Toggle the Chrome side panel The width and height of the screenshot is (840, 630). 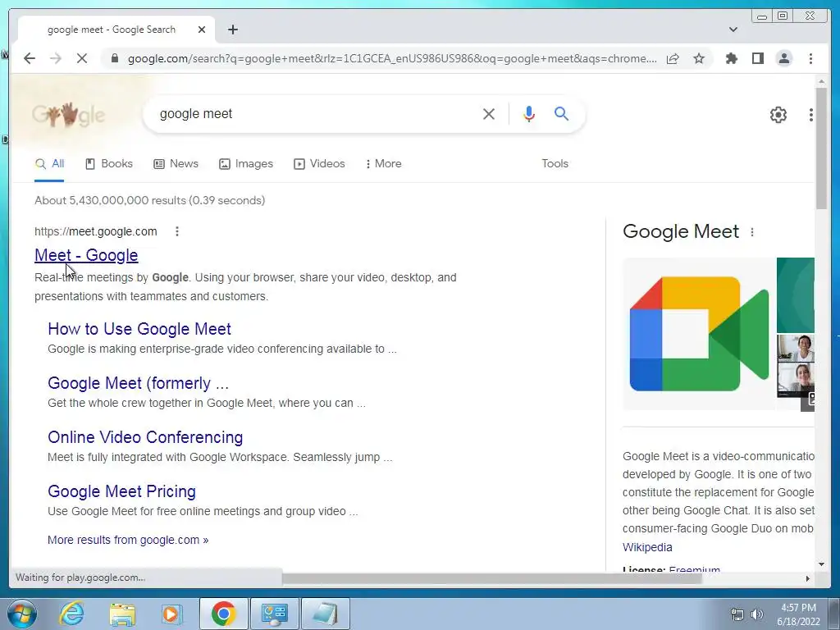757,58
